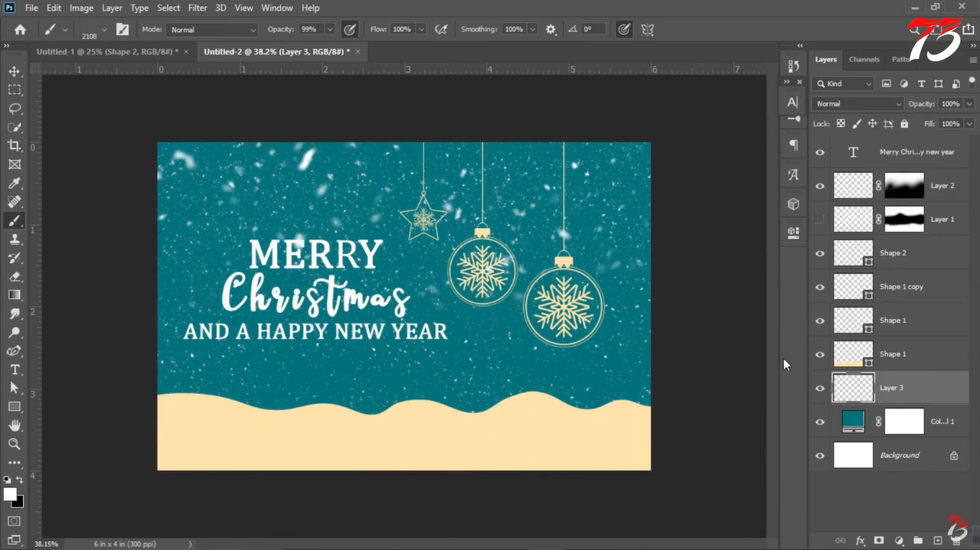The width and height of the screenshot is (980, 550).
Task: Add a layer mask icon
Action: [879, 541]
